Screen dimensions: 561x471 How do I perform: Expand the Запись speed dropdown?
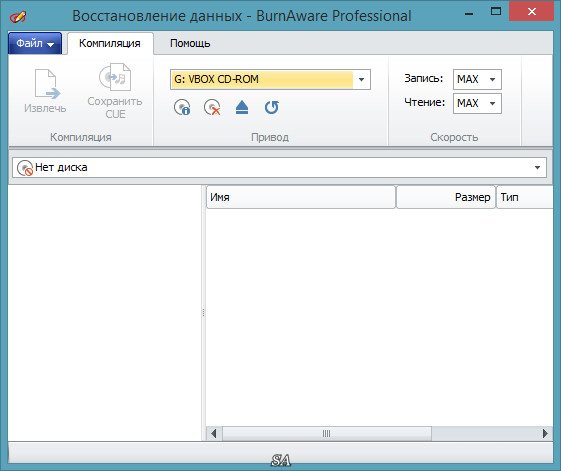(493, 79)
